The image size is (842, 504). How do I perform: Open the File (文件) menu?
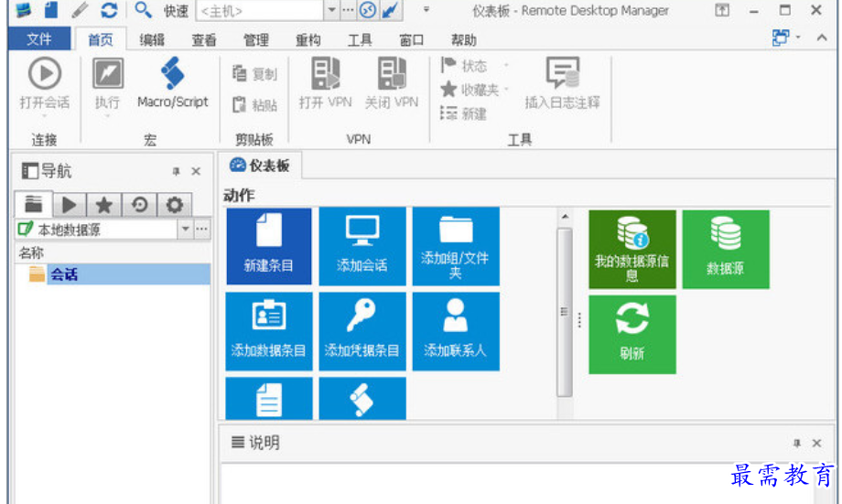point(39,39)
